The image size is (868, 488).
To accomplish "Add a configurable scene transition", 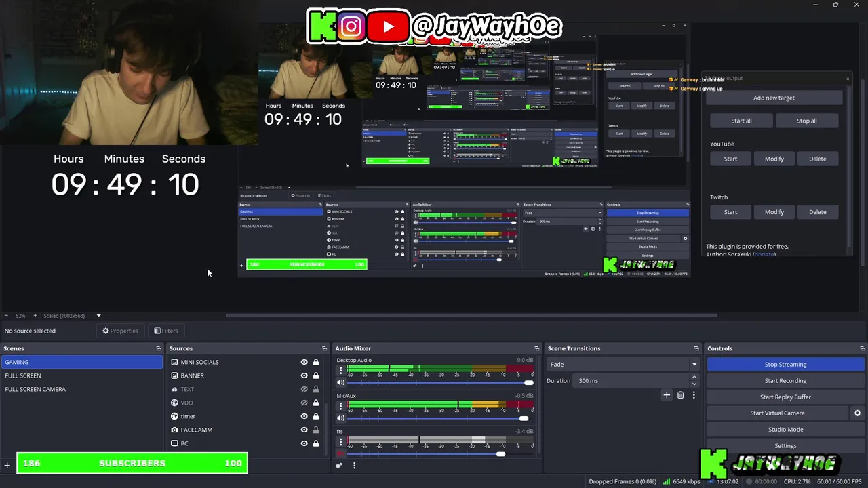I will (x=667, y=395).
